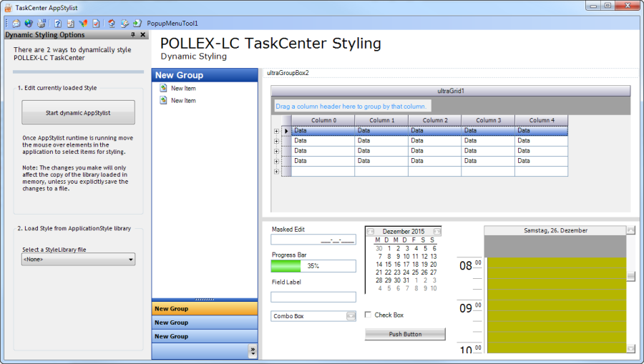Pin the Dynamic Styling Options panel
Viewport: 644px width, 364px height.
point(133,35)
